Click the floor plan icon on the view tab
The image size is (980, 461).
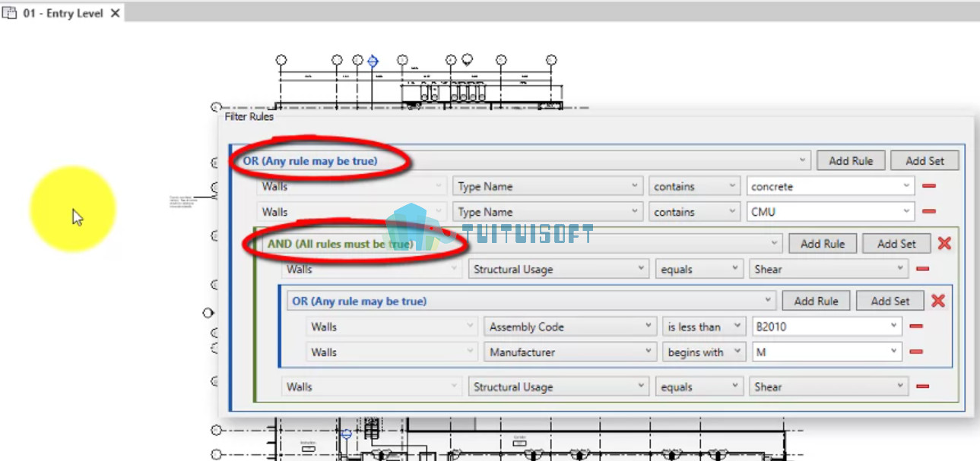click(x=10, y=13)
